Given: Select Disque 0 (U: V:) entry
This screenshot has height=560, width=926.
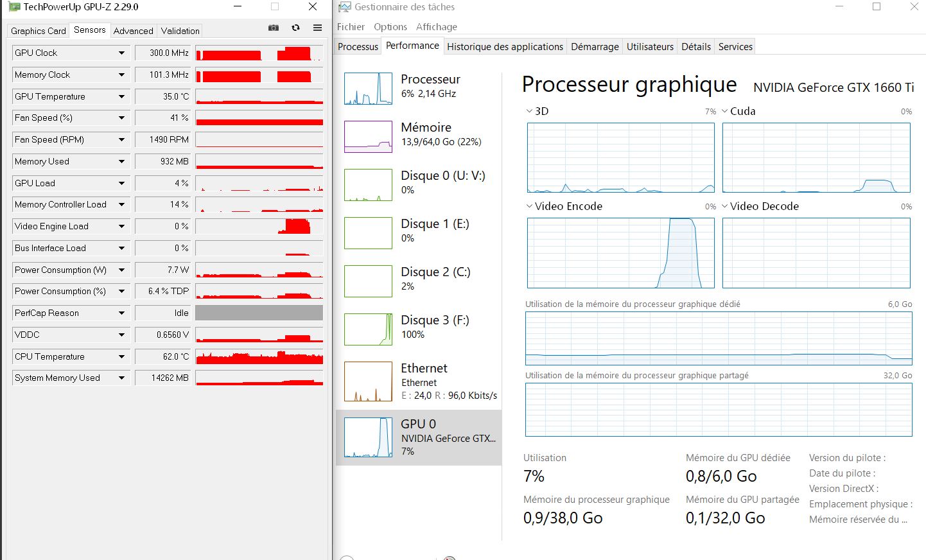Looking at the screenshot, I should coord(419,185).
